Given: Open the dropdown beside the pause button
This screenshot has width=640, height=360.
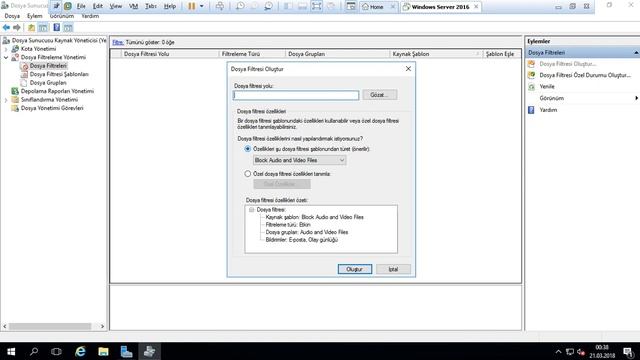Looking at the screenshot, I should click(202, 6).
